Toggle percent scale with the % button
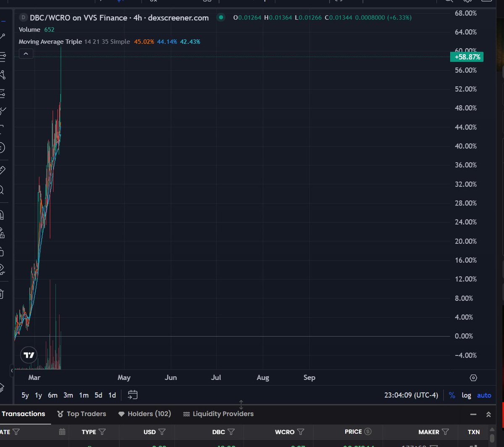 coord(452,395)
